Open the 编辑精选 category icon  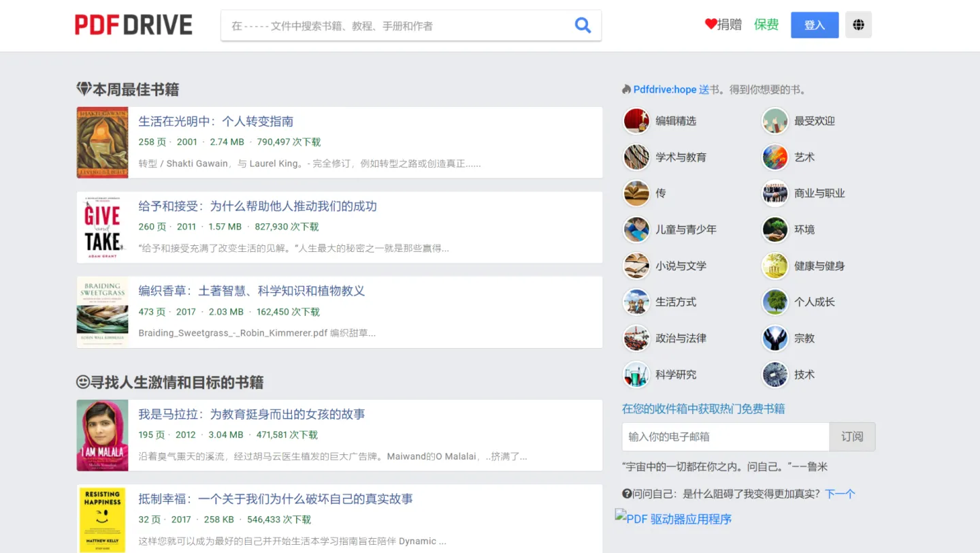click(x=636, y=121)
